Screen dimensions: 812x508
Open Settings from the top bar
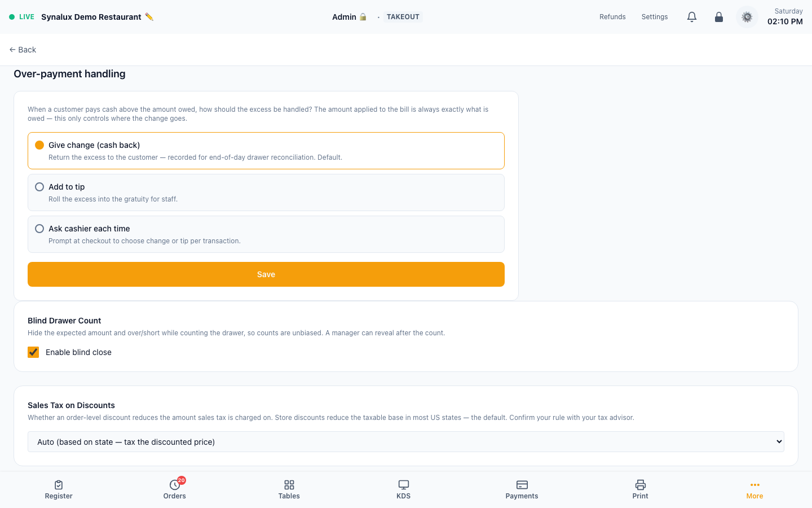pos(655,17)
